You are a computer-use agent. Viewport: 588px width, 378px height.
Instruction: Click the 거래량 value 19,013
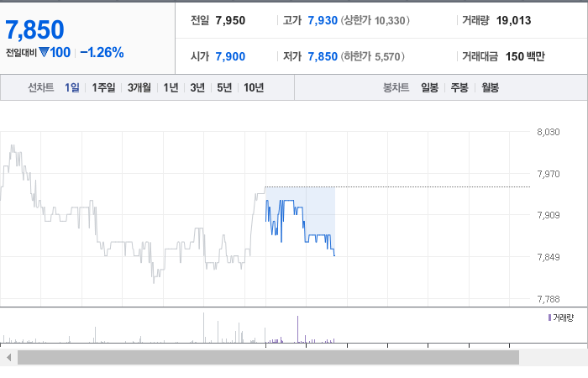tap(513, 20)
